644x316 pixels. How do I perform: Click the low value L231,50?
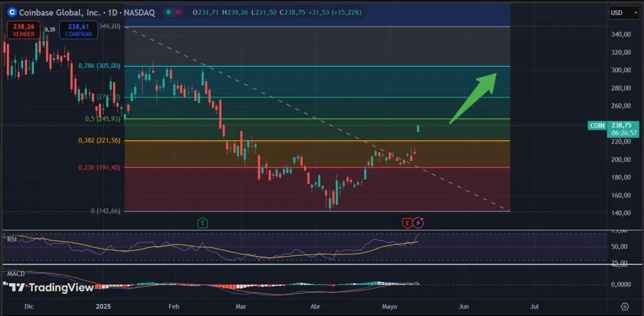click(264, 13)
